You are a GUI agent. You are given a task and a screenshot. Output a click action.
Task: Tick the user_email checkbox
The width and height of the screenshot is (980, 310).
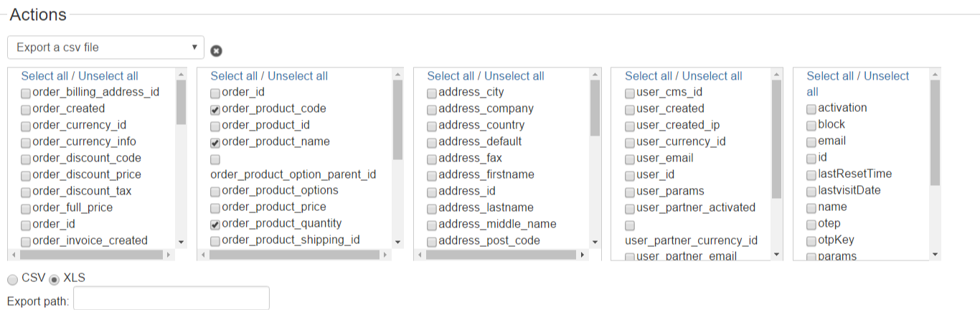coord(630,159)
